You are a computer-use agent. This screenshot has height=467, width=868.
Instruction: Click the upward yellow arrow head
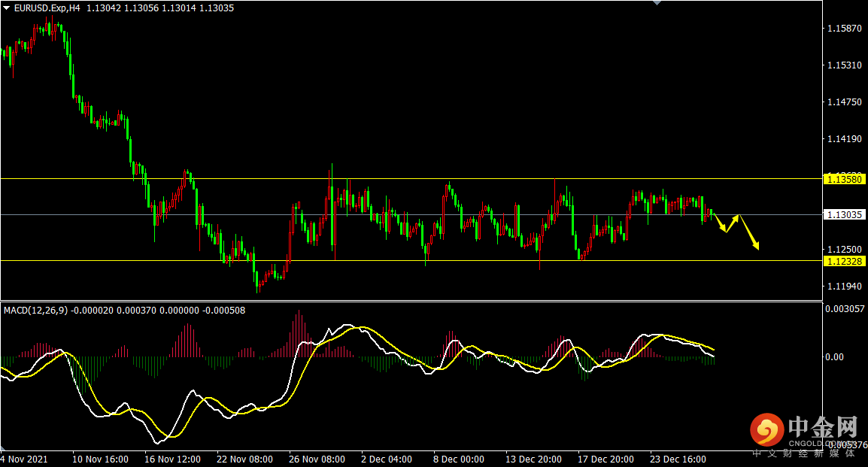point(736,218)
